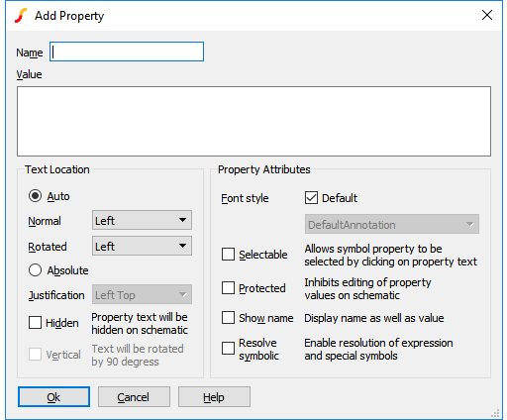Image resolution: width=507 pixels, height=420 pixels.
Task: Select the Auto text location radio button
Action: coord(35,196)
